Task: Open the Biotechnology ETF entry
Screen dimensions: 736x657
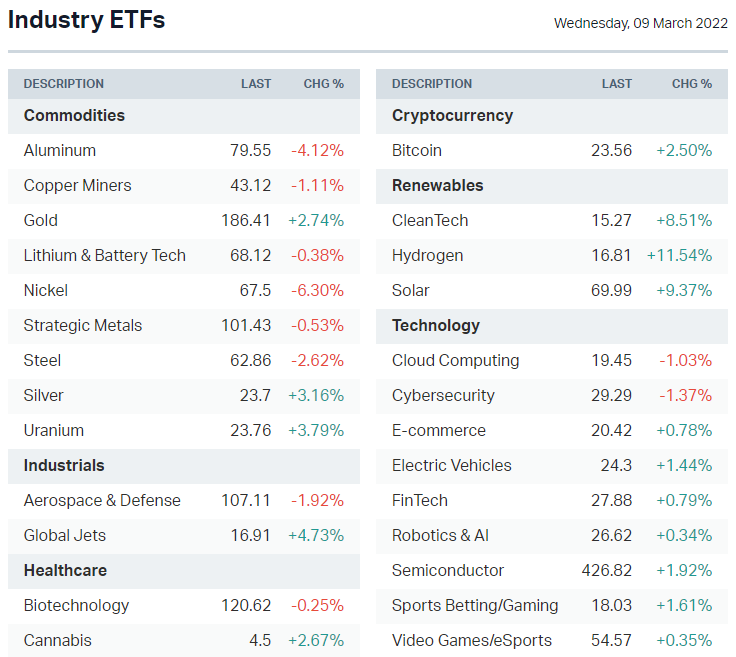Action: click(76, 605)
